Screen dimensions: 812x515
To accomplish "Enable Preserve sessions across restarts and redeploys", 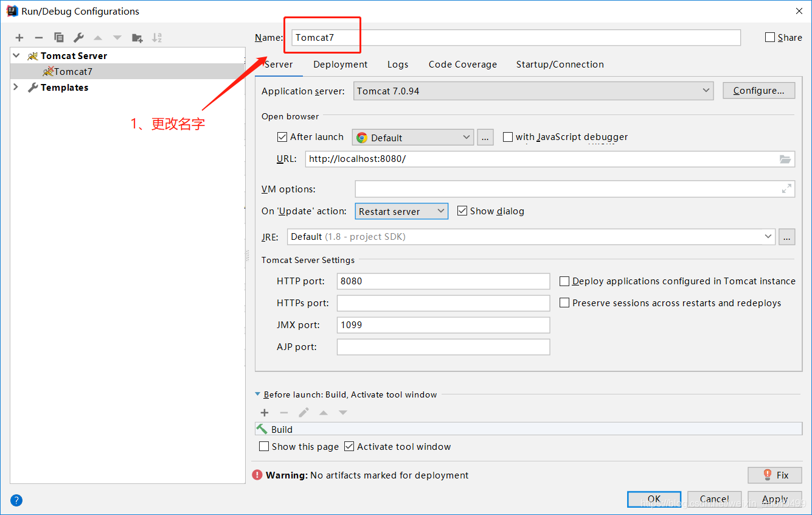I will pyautogui.click(x=564, y=303).
